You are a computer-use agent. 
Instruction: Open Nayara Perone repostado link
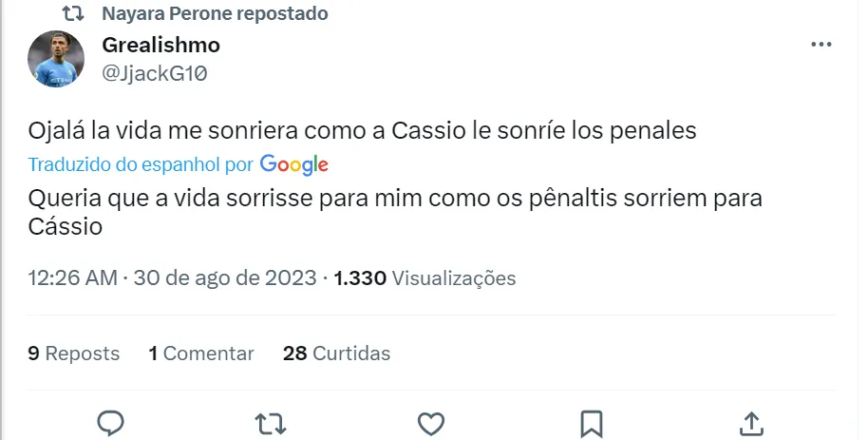coord(215,13)
